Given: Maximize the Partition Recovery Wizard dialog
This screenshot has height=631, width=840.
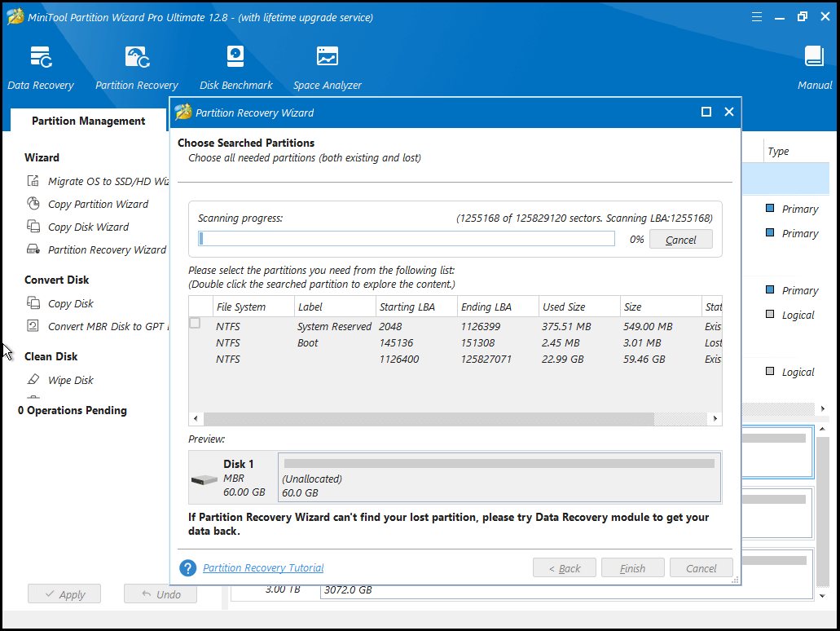Looking at the screenshot, I should (x=706, y=113).
